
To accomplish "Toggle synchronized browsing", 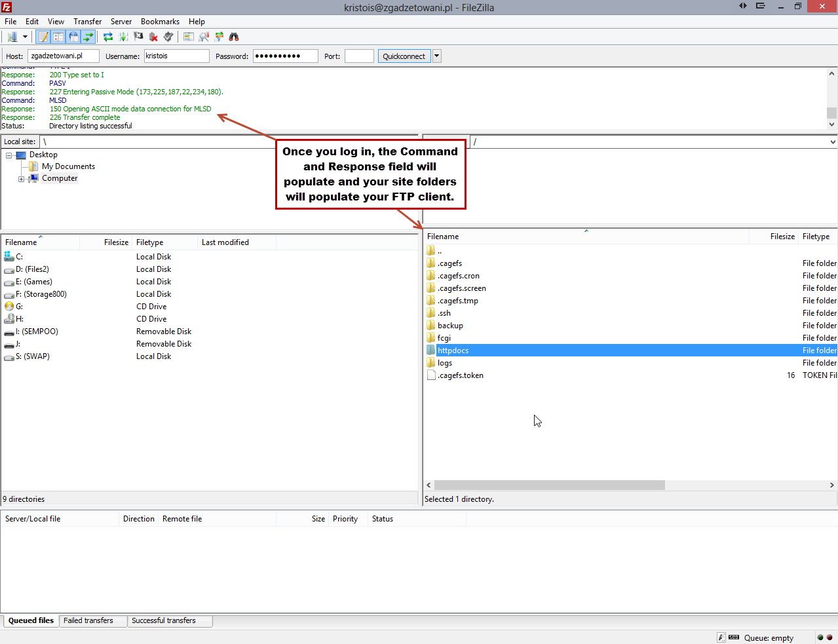I will click(x=219, y=37).
